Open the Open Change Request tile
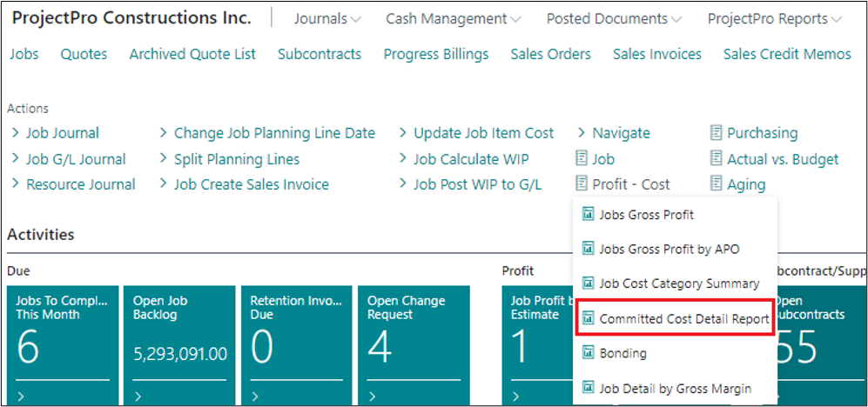 coord(414,345)
